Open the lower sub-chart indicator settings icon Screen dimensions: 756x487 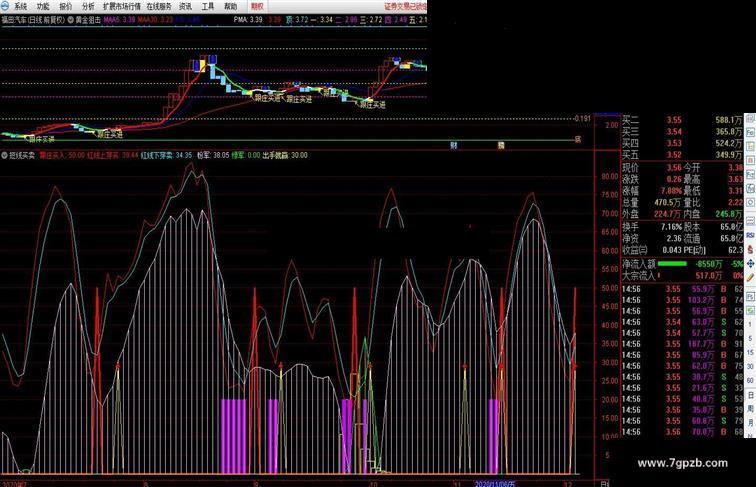(x=4, y=155)
